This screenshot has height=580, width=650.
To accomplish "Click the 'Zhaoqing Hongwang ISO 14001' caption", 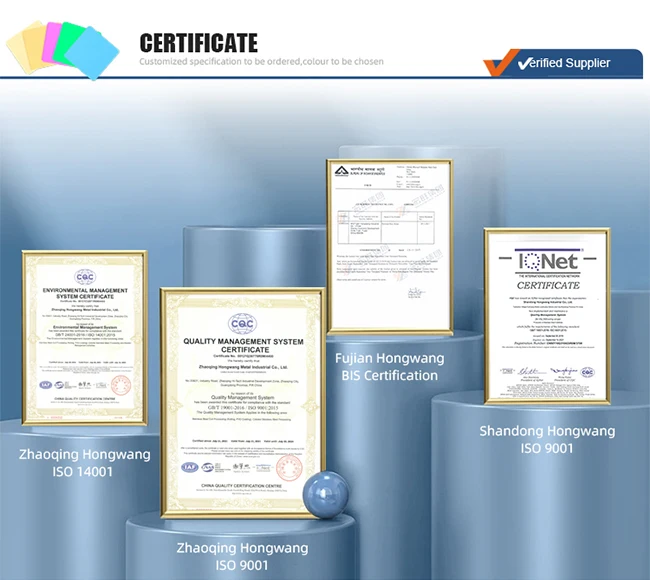I will [x=84, y=463].
